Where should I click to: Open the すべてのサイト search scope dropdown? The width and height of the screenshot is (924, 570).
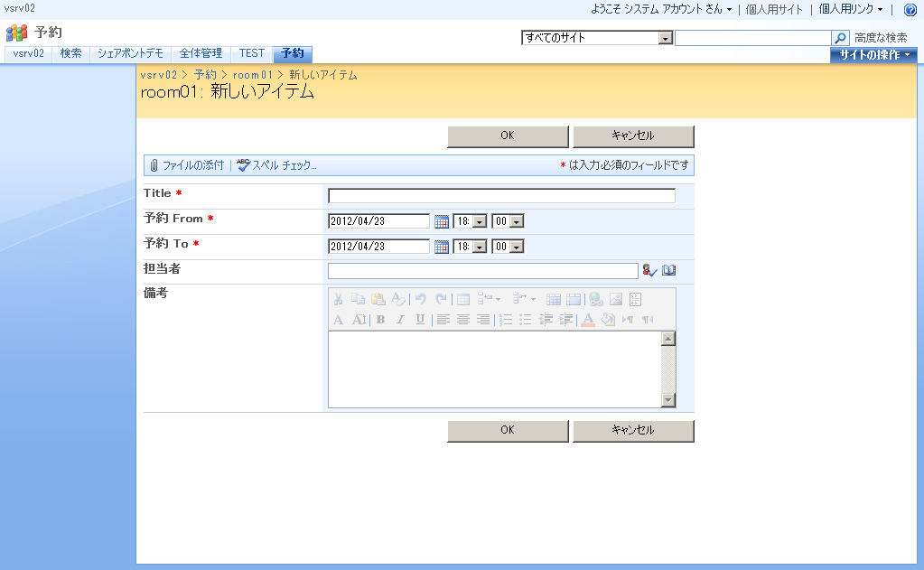(x=666, y=38)
